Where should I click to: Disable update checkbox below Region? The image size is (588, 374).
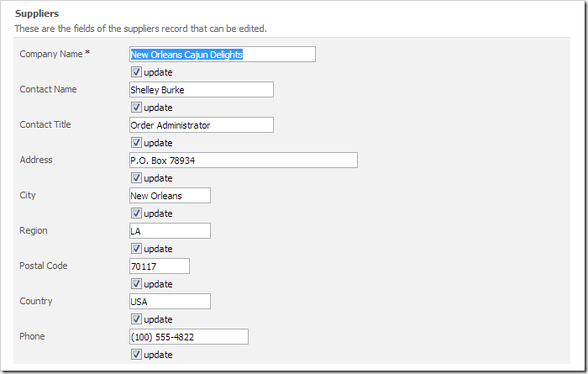pyautogui.click(x=136, y=249)
